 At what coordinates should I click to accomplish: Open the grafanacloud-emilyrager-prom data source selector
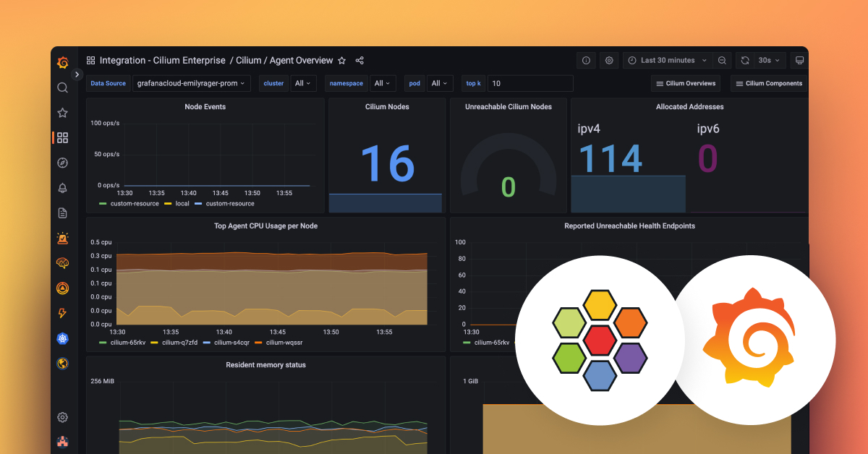[191, 83]
